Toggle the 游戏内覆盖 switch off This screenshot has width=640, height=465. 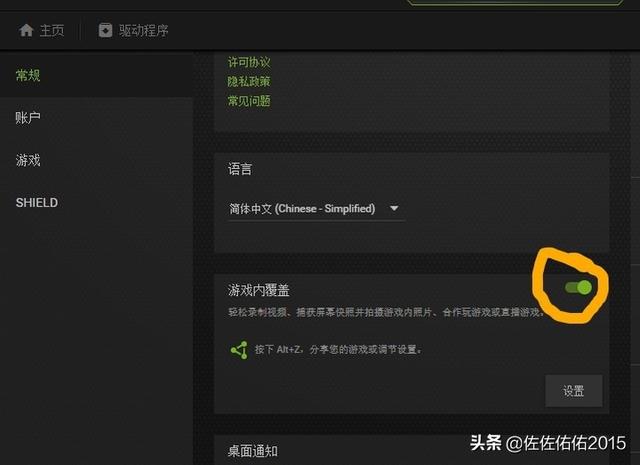pyautogui.click(x=578, y=287)
